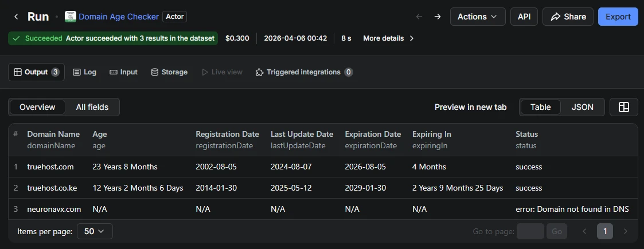Switch to the Storage tab
This screenshot has width=644, height=249.
pos(169,72)
